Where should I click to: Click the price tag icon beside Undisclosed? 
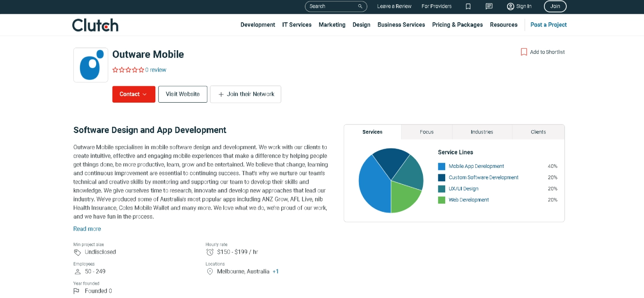tap(77, 252)
